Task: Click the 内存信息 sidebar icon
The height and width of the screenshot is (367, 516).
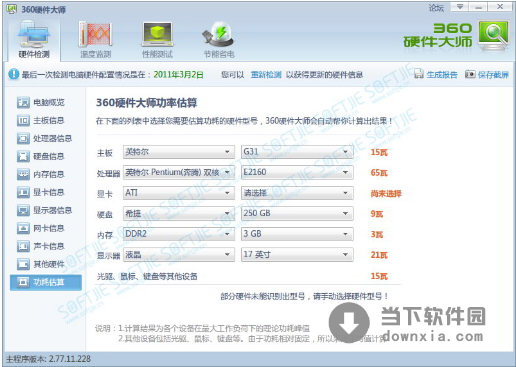Action: click(23, 174)
